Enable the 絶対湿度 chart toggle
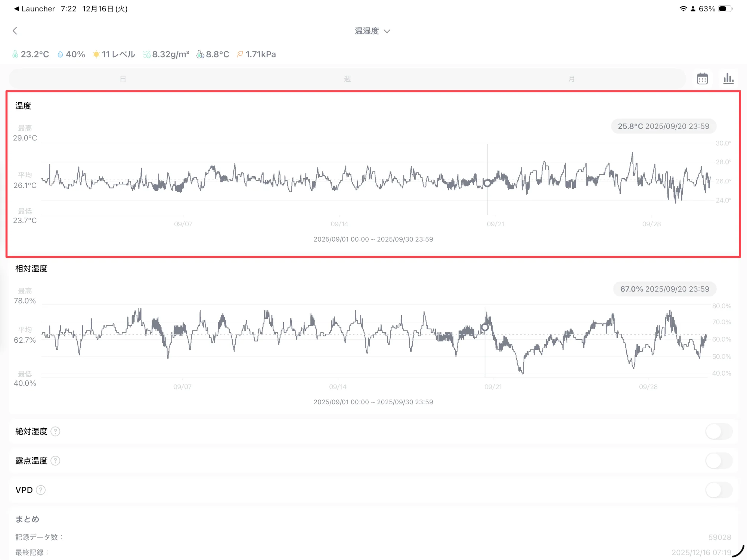This screenshot has height=560, width=747. (x=719, y=432)
